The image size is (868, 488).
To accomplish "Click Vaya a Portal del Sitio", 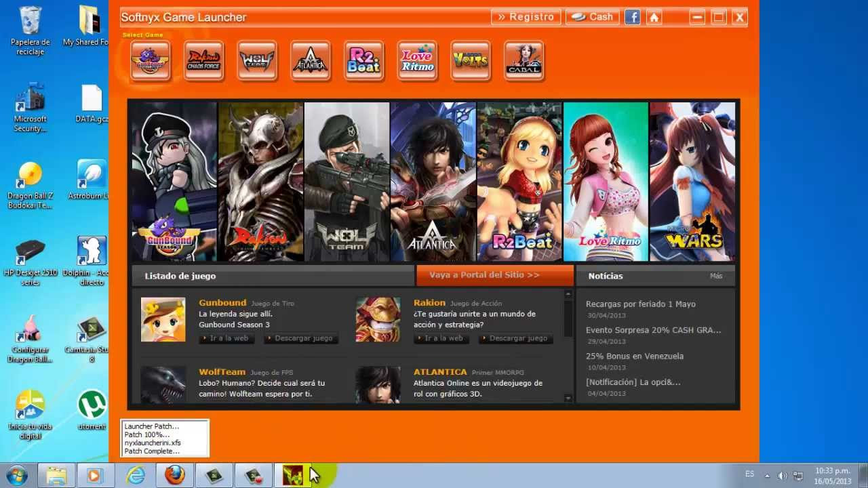I will coord(494,275).
